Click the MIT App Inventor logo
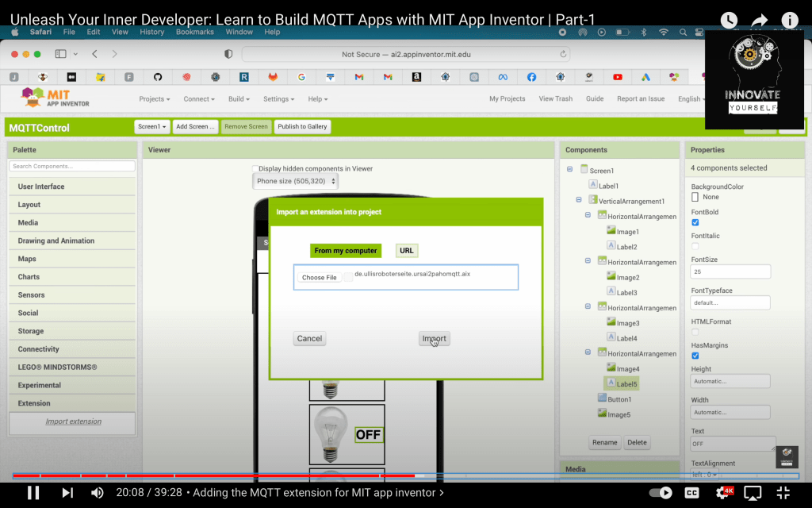The height and width of the screenshot is (508, 812). (x=55, y=97)
